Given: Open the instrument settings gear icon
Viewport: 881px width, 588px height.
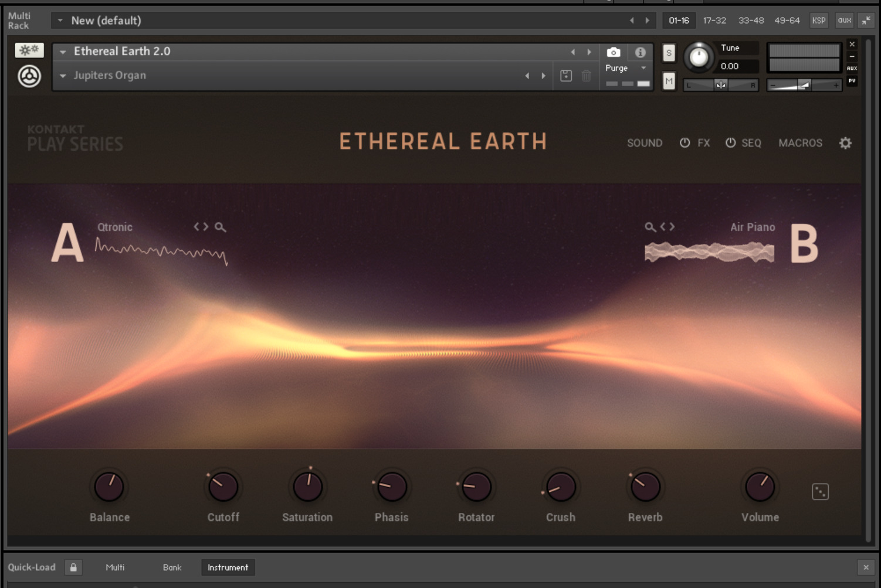Looking at the screenshot, I should coord(845,142).
